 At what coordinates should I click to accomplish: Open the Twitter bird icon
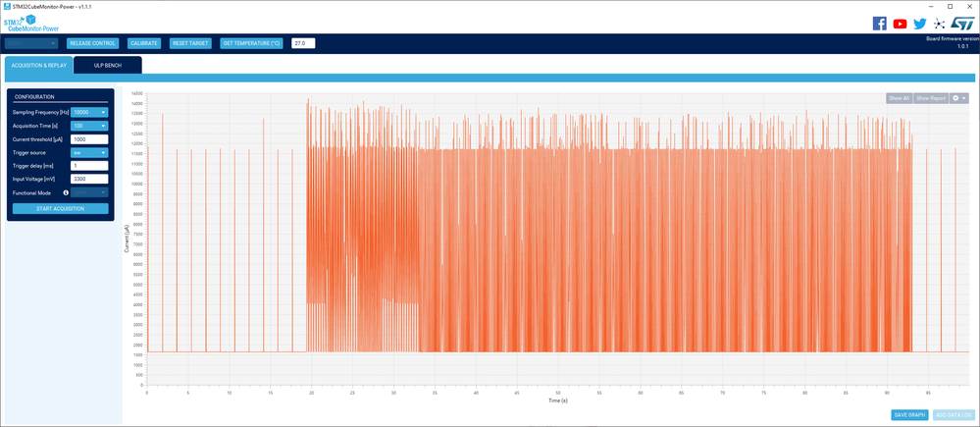point(919,24)
